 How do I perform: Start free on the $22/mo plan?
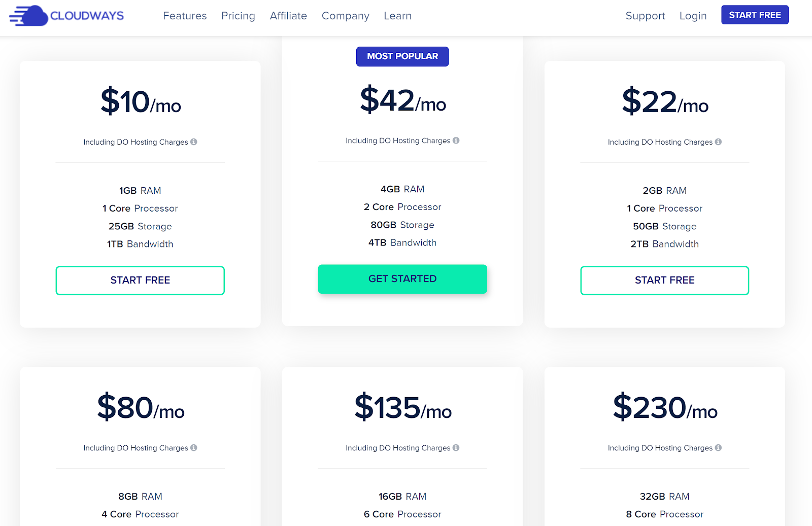665,280
